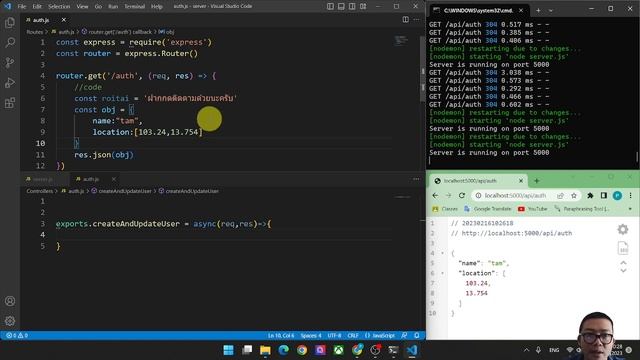Toggle the Primary Side Bar layout icon
640x360 pixels.
point(330,6)
